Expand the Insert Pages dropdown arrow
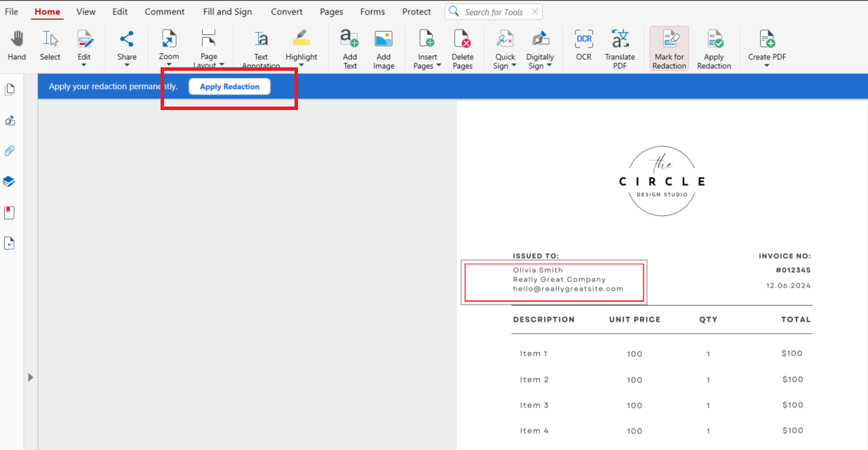The image size is (868, 450). (439, 66)
